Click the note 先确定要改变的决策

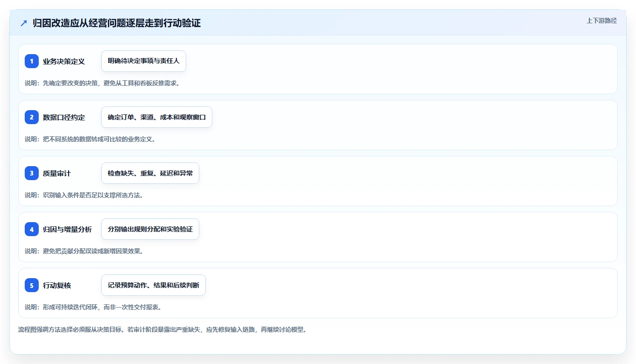70,83
